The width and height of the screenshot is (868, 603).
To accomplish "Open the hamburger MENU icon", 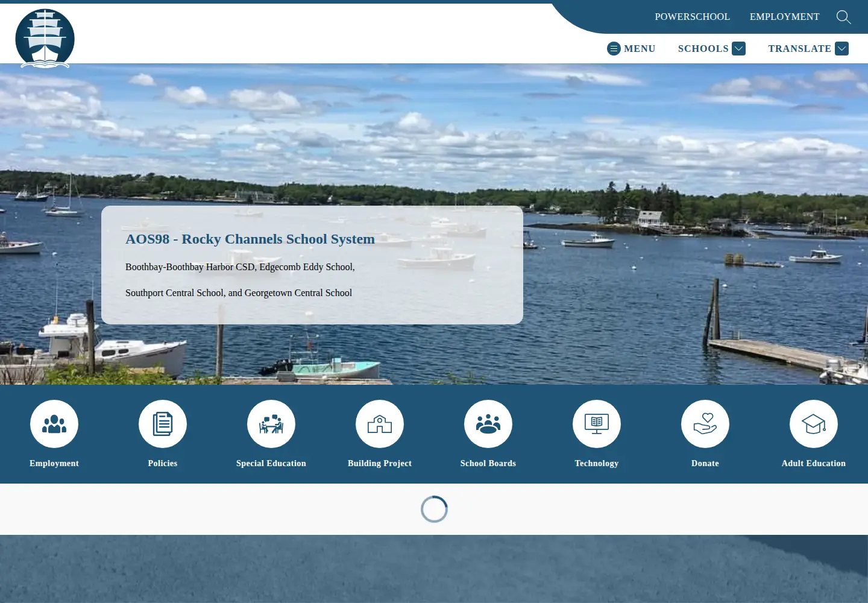I will 614,49.
